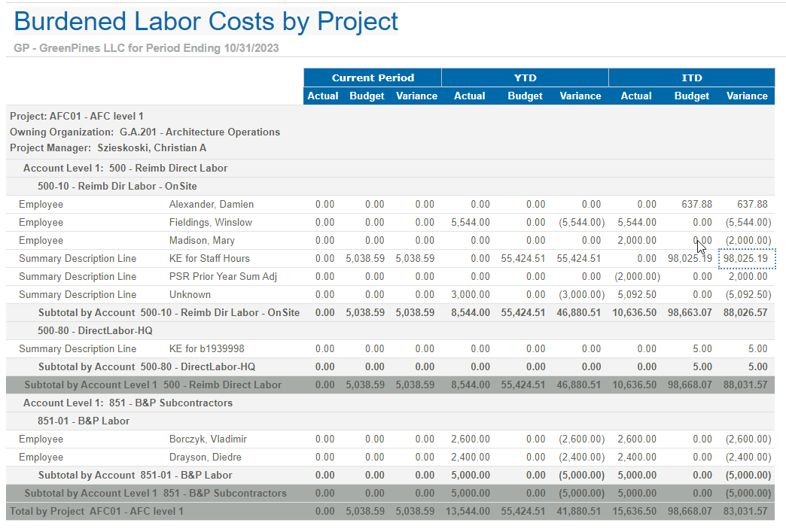Select Account Level 1: 851 - B&P Subcontractors
The height and width of the screenshot is (532, 786).
[127, 403]
